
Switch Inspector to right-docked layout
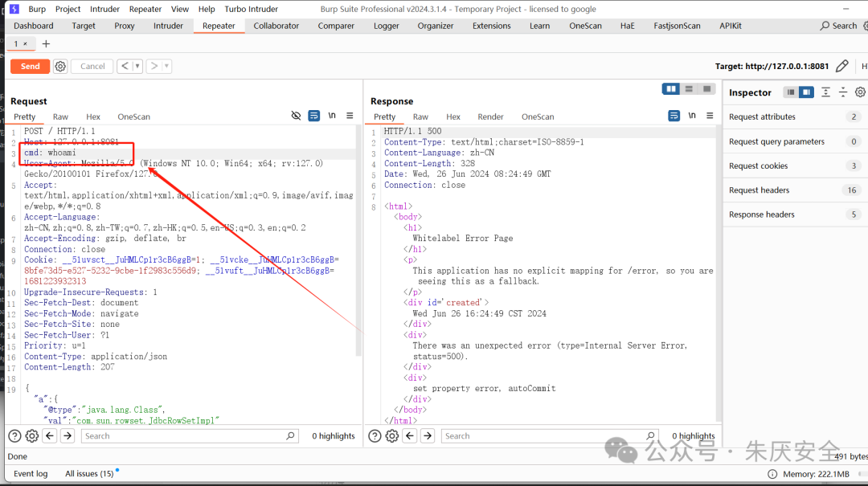point(807,92)
